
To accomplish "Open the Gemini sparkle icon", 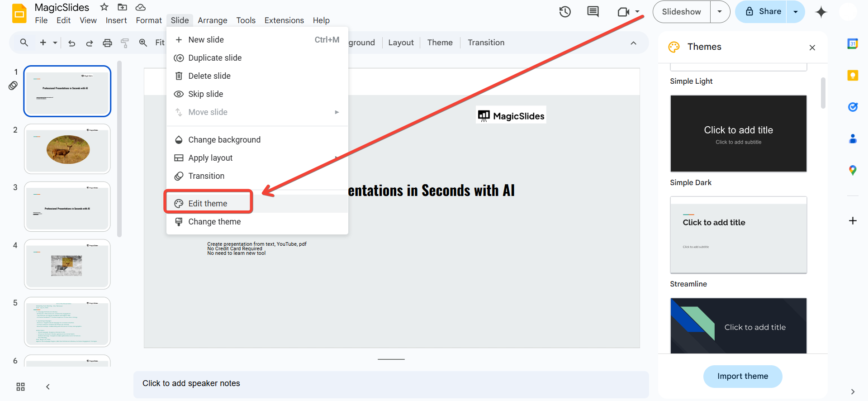I will pyautogui.click(x=821, y=12).
